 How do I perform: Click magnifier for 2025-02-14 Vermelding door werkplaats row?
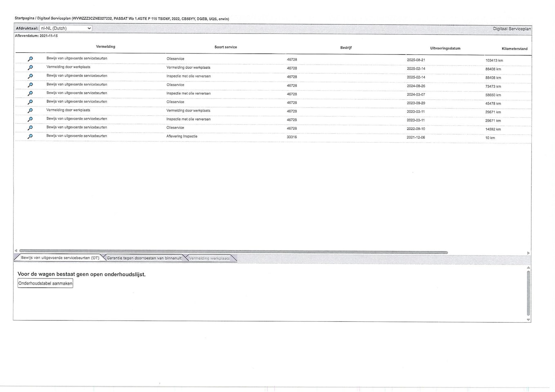pyautogui.click(x=30, y=67)
